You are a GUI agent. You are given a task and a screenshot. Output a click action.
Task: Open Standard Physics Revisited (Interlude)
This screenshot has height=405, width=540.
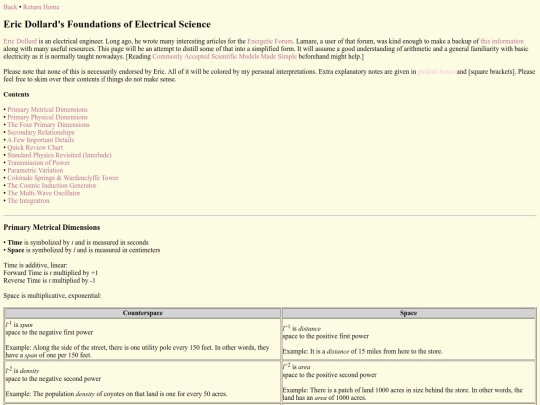(x=60, y=155)
